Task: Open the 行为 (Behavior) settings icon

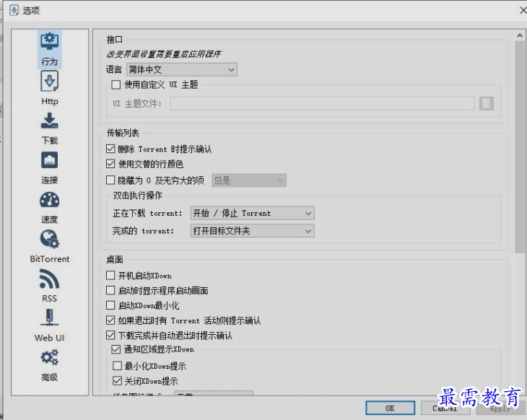Action: [49, 42]
